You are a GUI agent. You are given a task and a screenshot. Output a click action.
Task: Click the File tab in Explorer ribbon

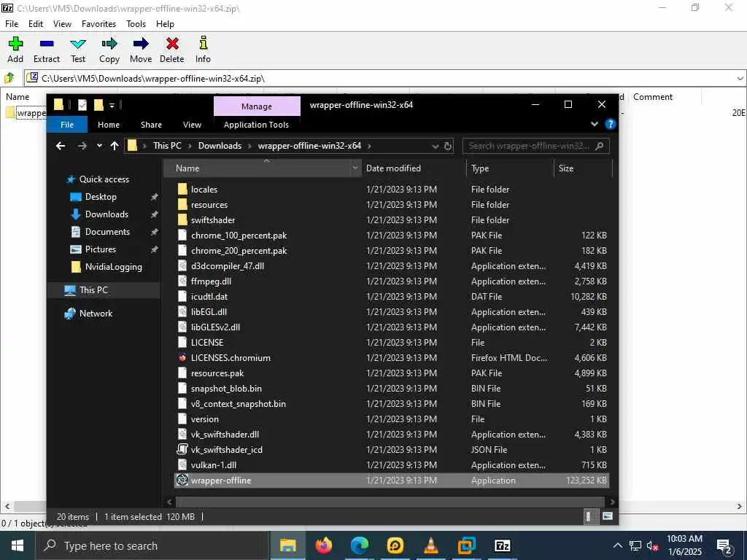67,125
